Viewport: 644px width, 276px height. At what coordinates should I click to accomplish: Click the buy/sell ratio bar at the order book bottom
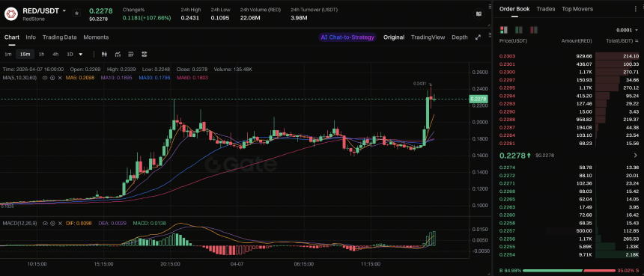(x=568, y=271)
